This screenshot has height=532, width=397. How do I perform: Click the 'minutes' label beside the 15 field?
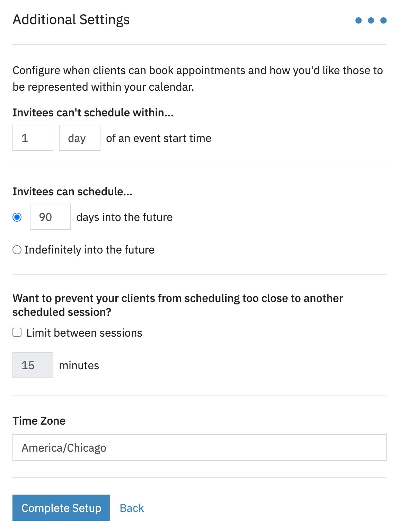(x=79, y=365)
